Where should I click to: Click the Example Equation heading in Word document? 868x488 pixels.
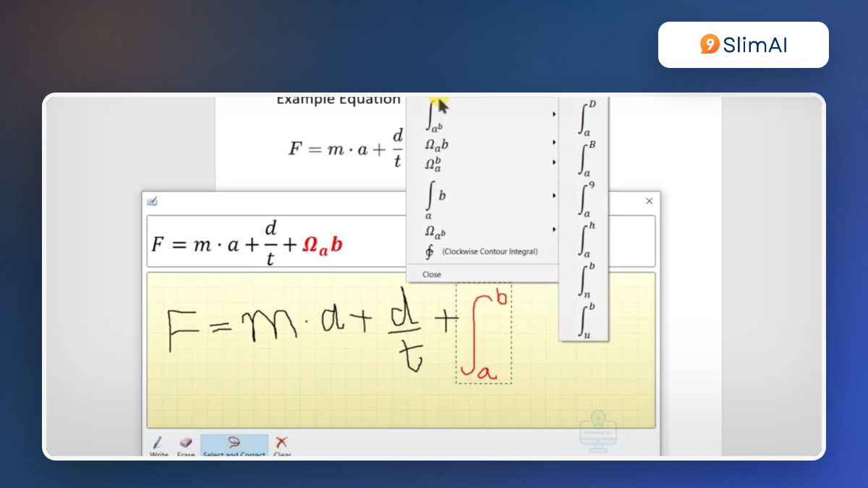339,100
